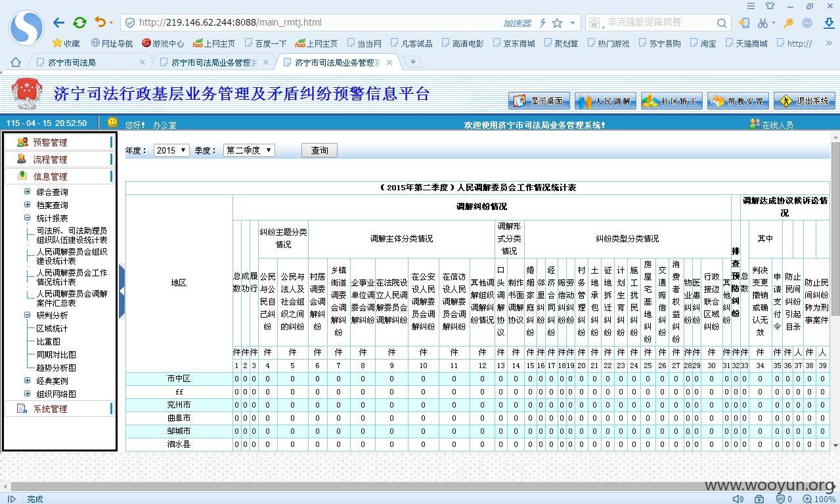840x504 pixels.
Task: Click the 人民调解 button
Action: [x=606, y=101]
